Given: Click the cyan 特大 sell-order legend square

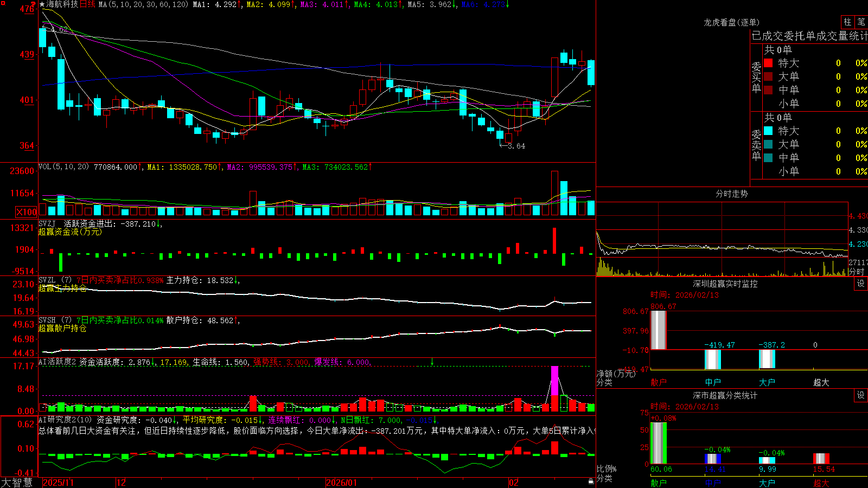Looking at the screenshot, I should click(x=768, y=131).
